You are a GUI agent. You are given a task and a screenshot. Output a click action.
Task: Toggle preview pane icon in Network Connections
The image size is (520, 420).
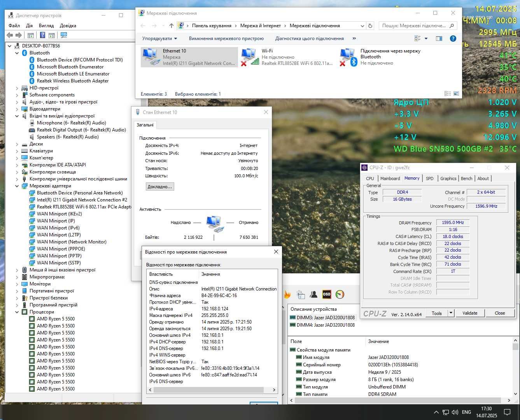(439, 38)
